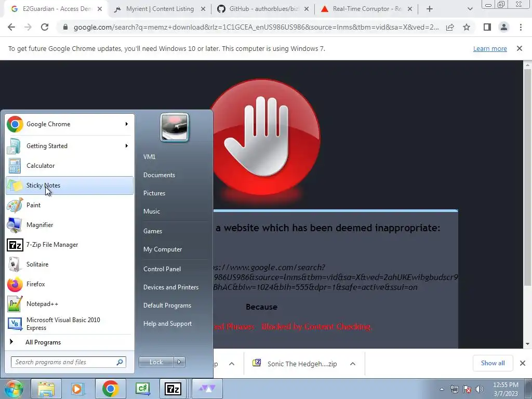This screenshot has height=399, width=532.
Task: Open options for Sonic The Hedgehog zip download
Action: [x=353, y=364]
